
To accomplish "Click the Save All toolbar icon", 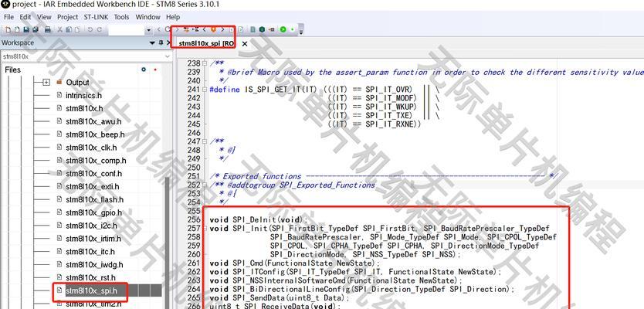I will coord(36,29).
